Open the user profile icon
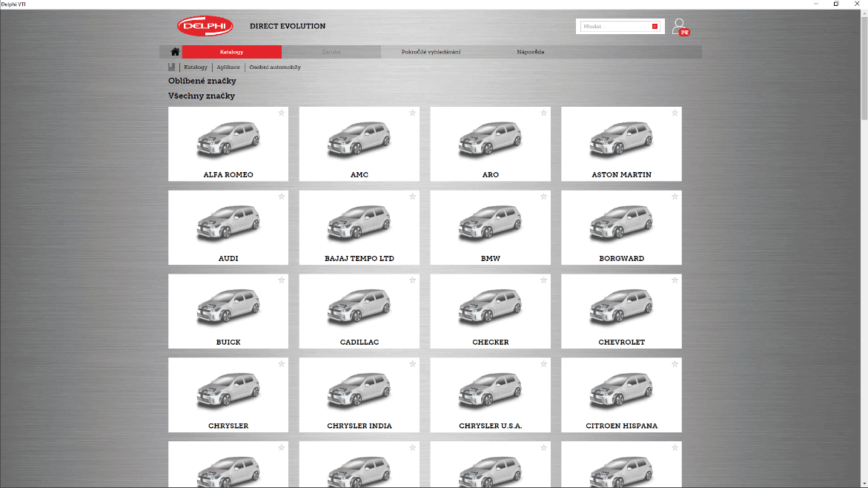Viewport: 868px width, 488px height. [679, 27]
